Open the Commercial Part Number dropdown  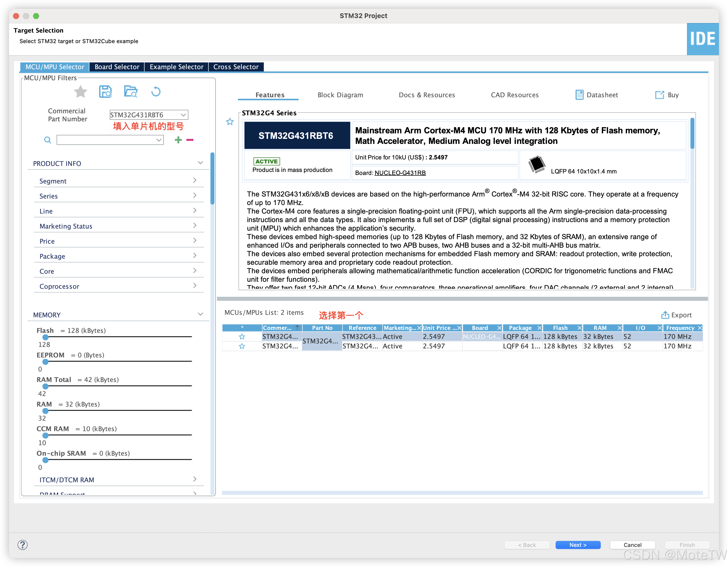click(183, 115)
